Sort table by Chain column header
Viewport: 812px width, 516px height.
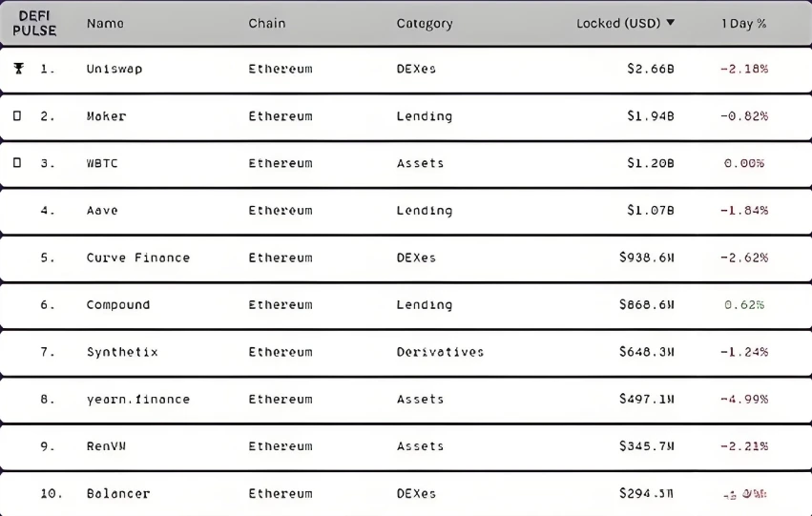point(267,23)
